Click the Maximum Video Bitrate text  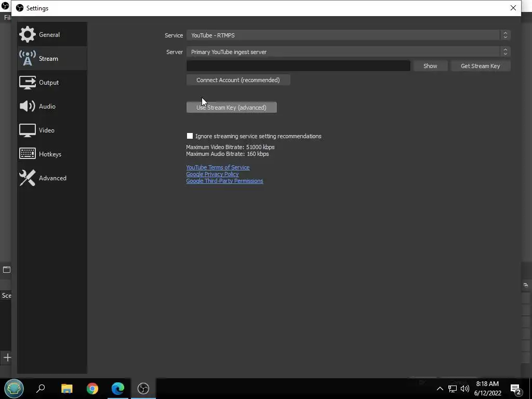coord(230,147)
